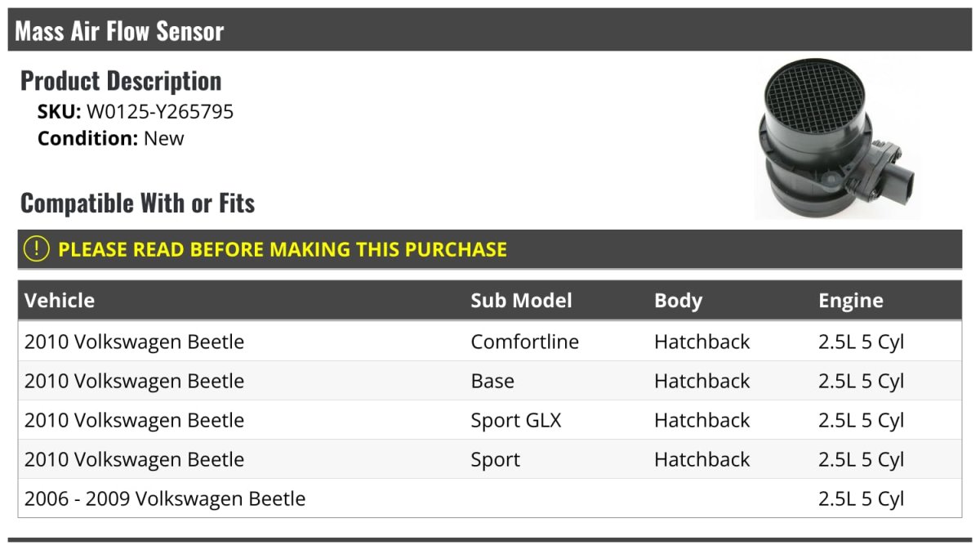Click the Engine column header
This screenshot has height=550, width=980.
850,300
